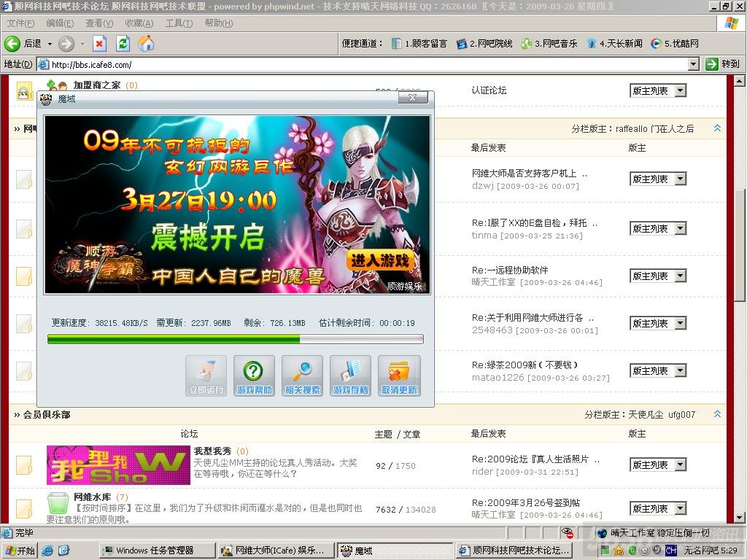
Task: Open 3.网吧音乐 shortcut
Action: [549, 44]
